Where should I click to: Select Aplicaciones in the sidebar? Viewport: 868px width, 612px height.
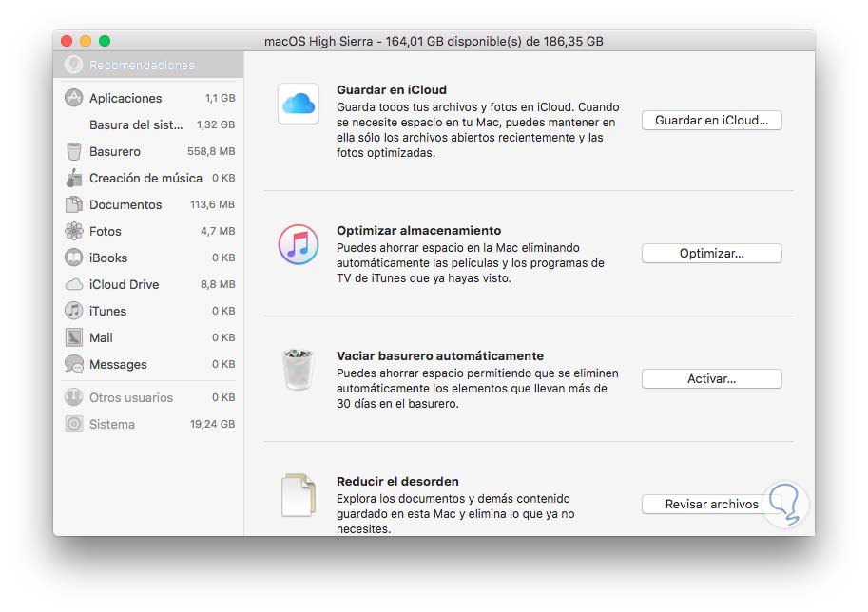click(x=148, y=98)
